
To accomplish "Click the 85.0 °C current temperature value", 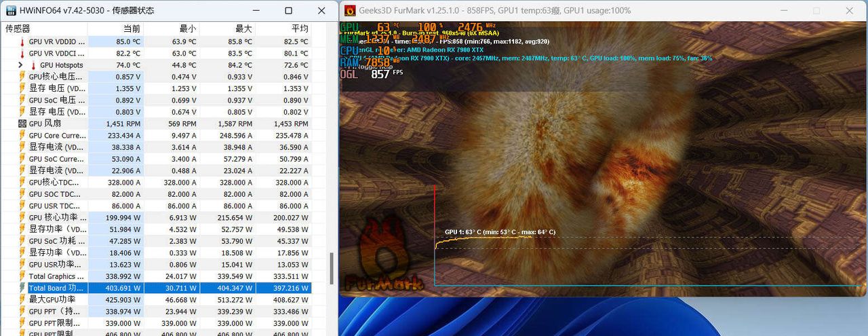I will click(128, 41).
